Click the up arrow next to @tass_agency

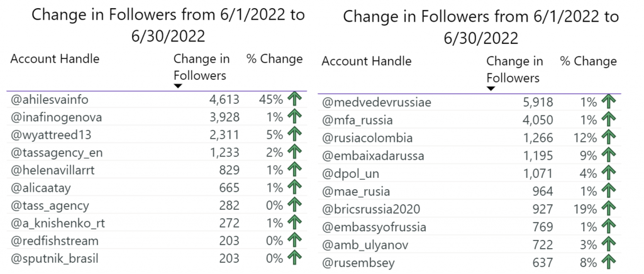(294, 205)
